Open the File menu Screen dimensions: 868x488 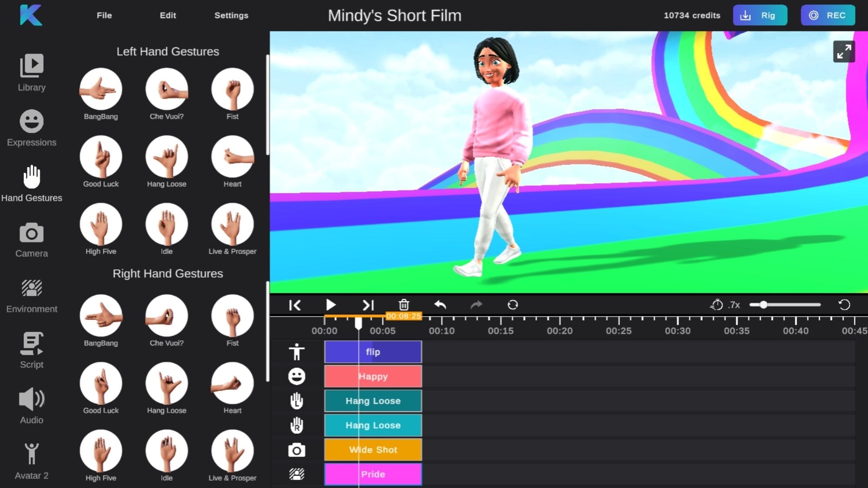click(x=104, y=15)
